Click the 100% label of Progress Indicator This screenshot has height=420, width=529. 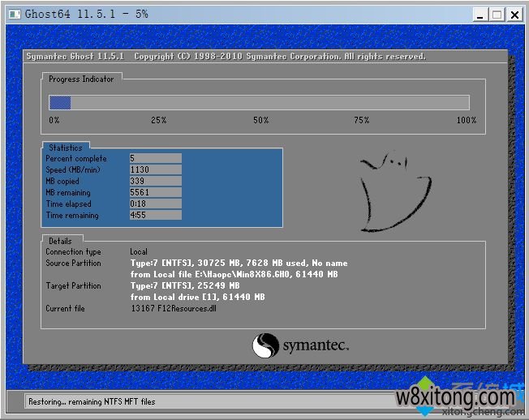pyautogui.click(x=466, y=121)
